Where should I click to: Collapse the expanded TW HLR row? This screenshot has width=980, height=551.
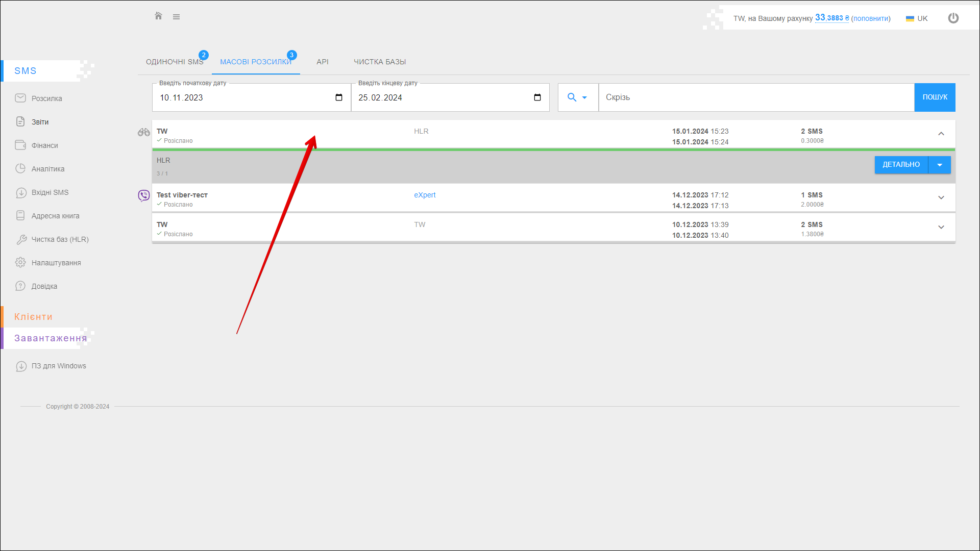point(941,134)
